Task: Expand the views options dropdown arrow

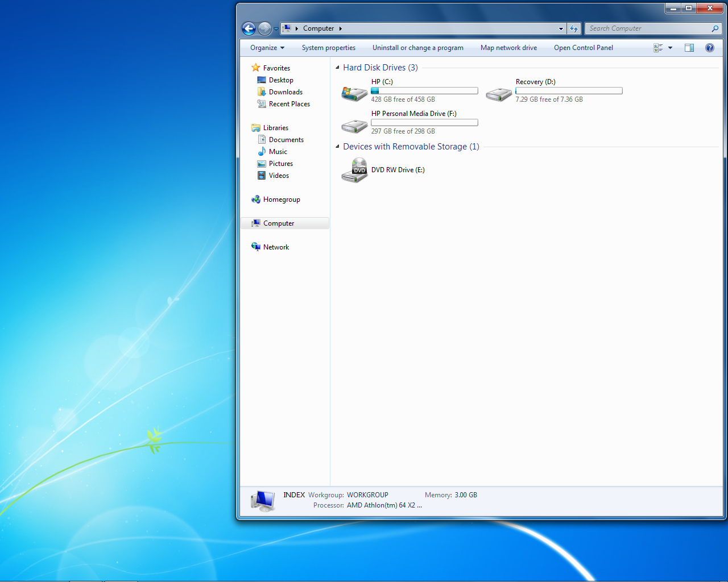Action: pyautogui.click(x=670, y=48)
